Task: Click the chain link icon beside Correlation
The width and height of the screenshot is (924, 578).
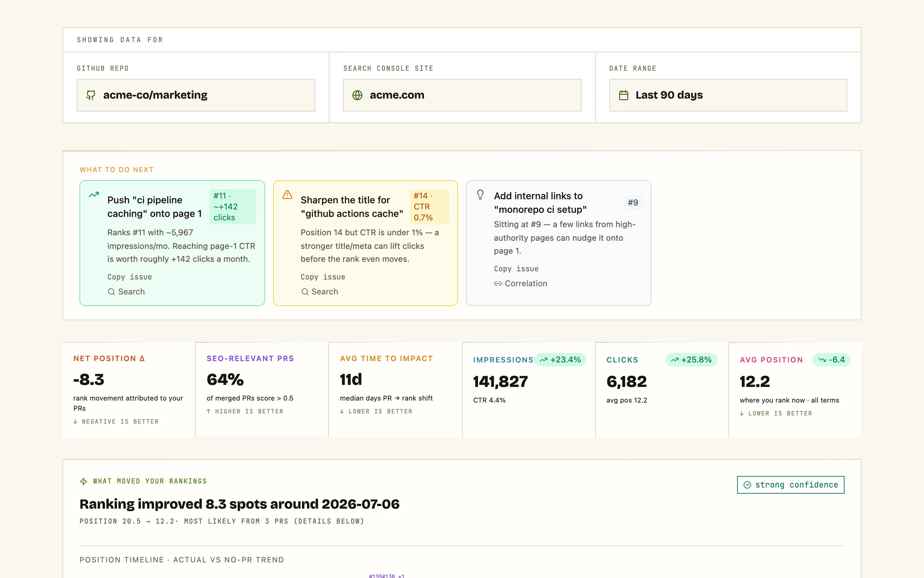Action: [498, 284]
